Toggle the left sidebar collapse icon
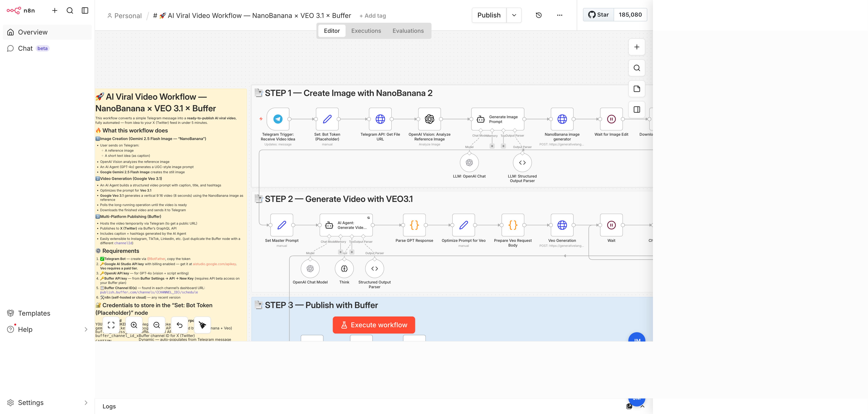This screenshot has width=868, height=414. tap(85, 10)
